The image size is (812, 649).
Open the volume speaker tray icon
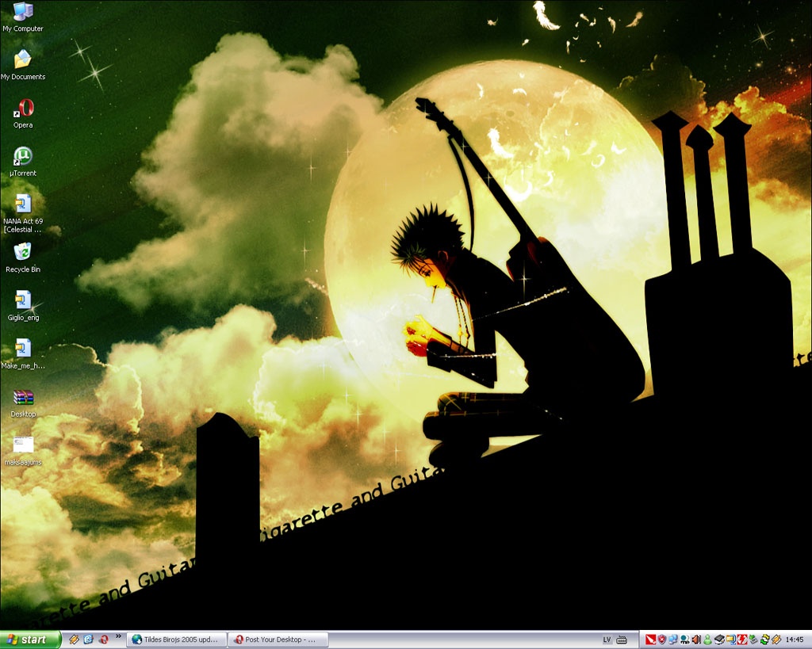pyautogui.click(x=696, y=639)
